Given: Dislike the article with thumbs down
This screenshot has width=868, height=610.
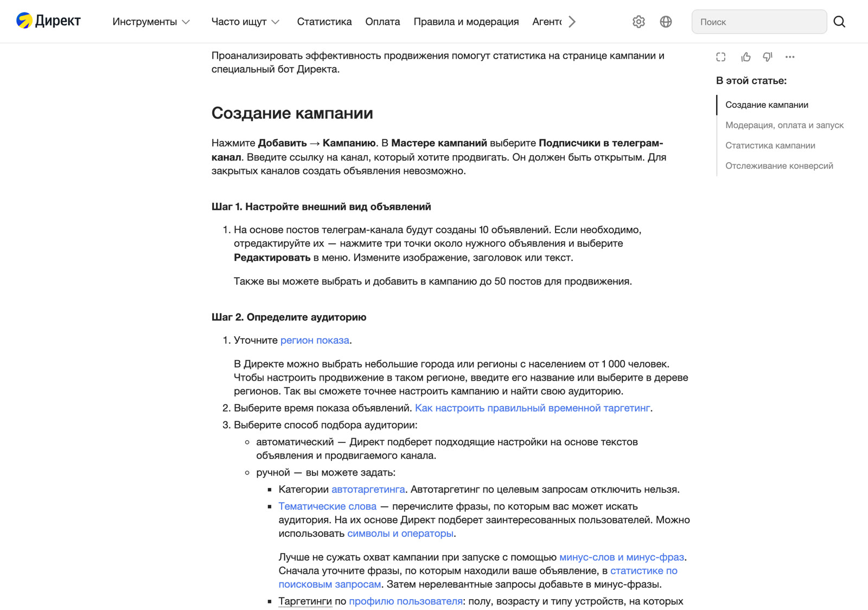Looking at the screenshot, I should 767,57.
